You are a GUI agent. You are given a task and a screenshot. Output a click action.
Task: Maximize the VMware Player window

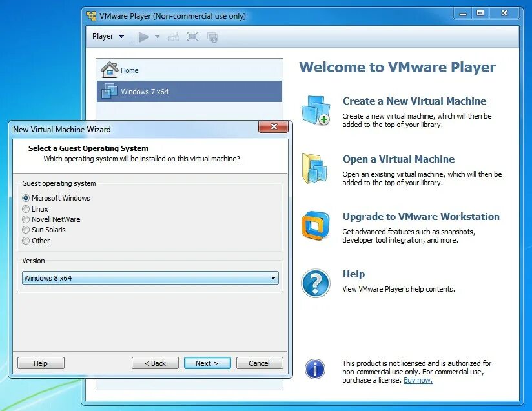[x=480, y=13]
